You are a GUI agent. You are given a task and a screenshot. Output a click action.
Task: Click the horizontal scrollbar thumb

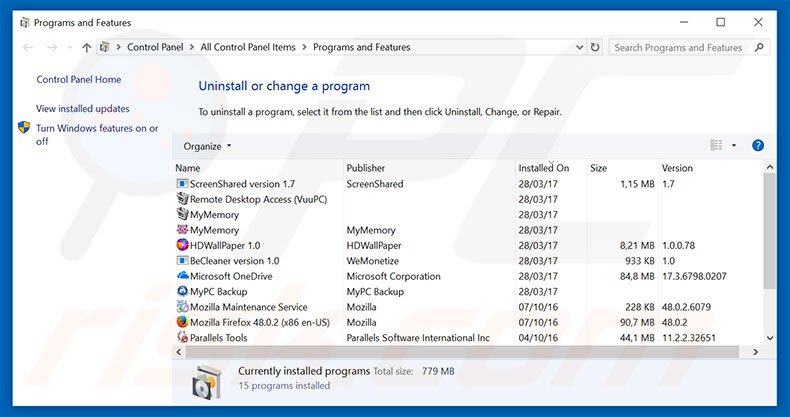(x=462, y=352)
